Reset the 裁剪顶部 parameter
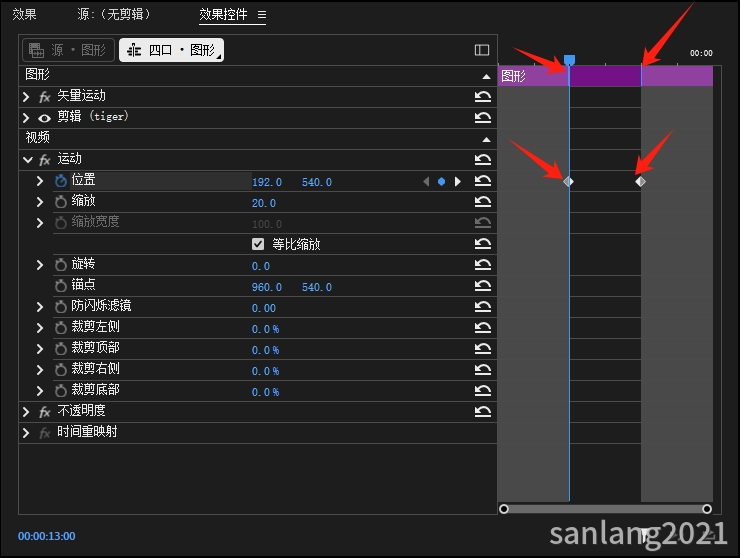740x558 pixels. pyautogui.click(x=483, y=349)
